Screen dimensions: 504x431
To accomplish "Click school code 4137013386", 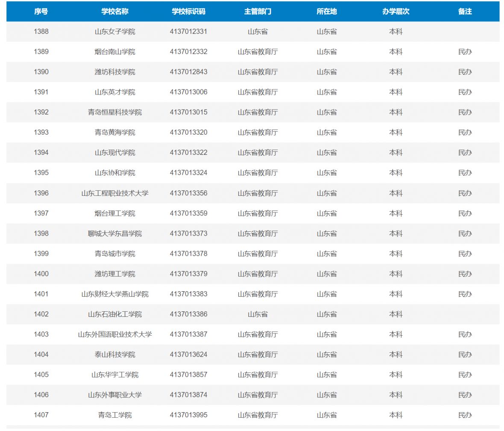I will [x=189, y=314].
